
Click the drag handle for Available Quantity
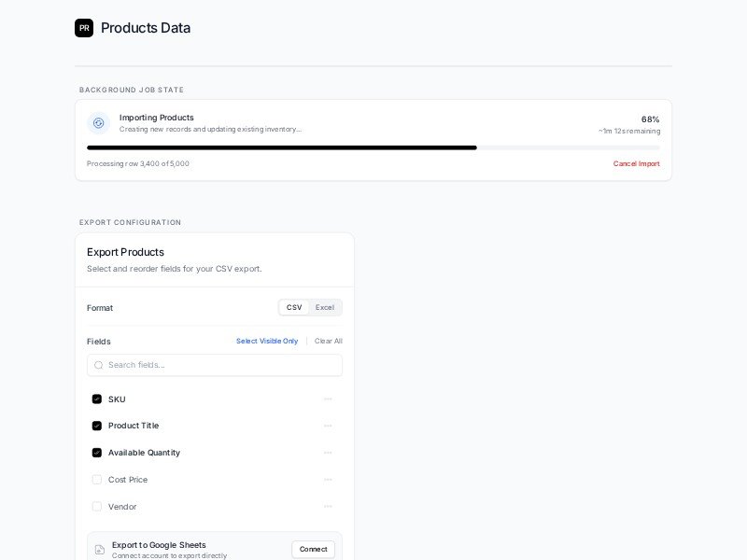click(328, 453)
